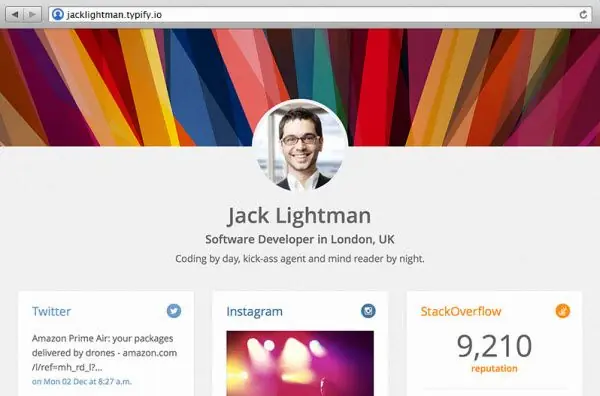Open the Instagram card heading link
The image size is (600, 396).
[x=254, y=311]
